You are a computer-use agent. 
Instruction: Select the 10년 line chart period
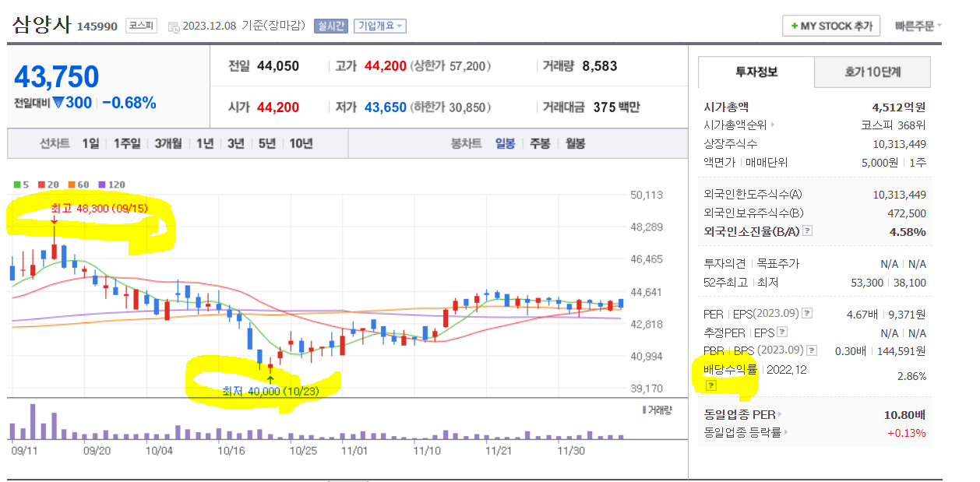click(301, 143)
